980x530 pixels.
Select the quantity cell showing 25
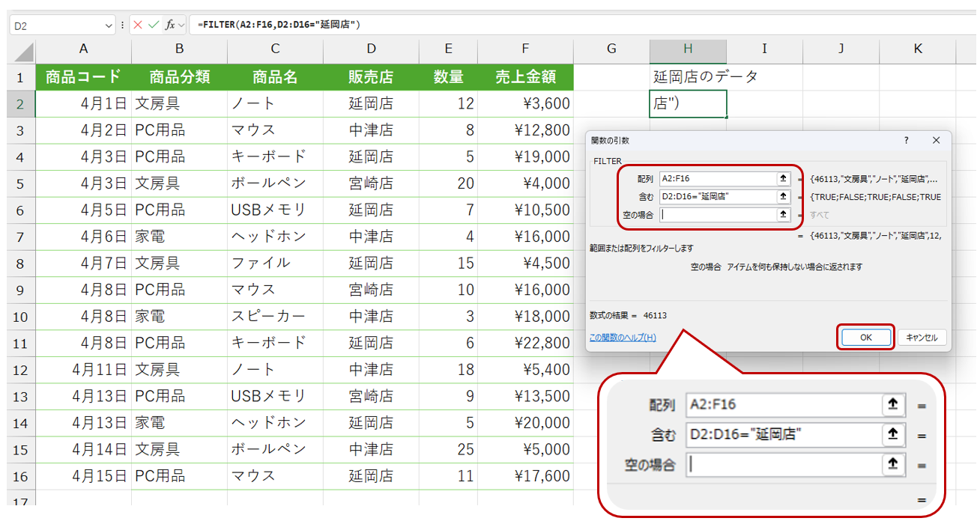(449, 449)
